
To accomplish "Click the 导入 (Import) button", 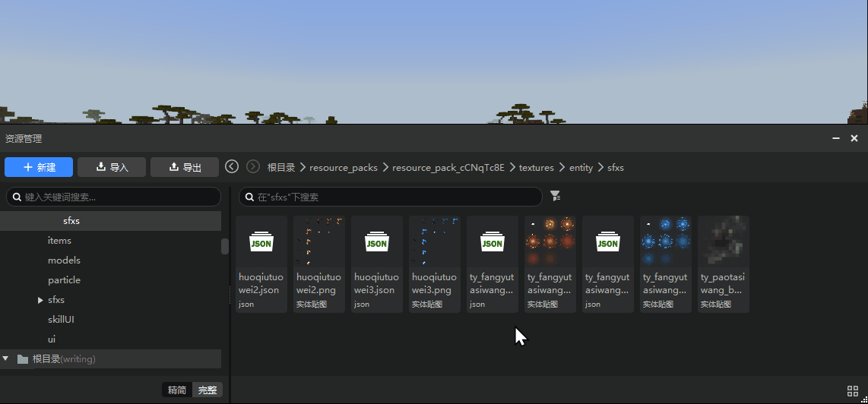I will pos(112,167).
